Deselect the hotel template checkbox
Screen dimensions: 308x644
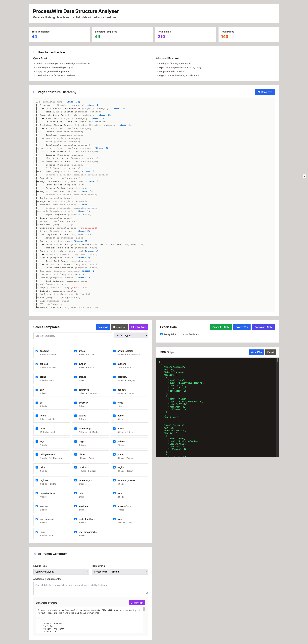[37, 429]
